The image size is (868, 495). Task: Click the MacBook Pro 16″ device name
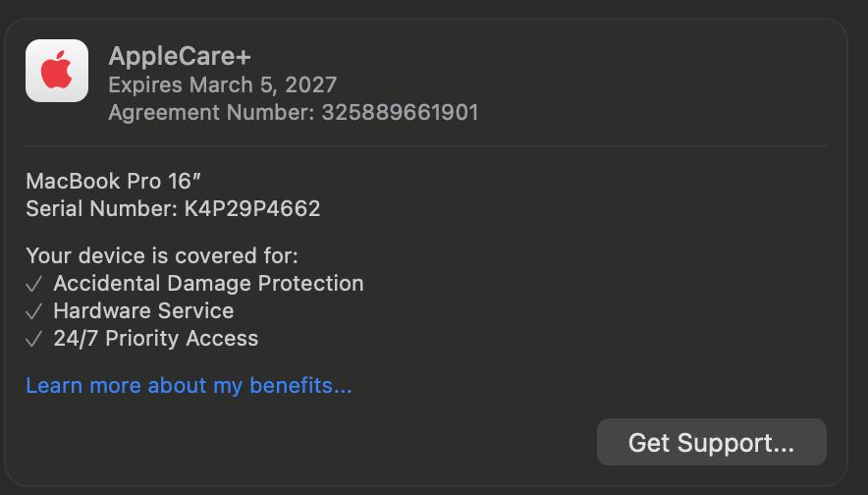(114, 181)
